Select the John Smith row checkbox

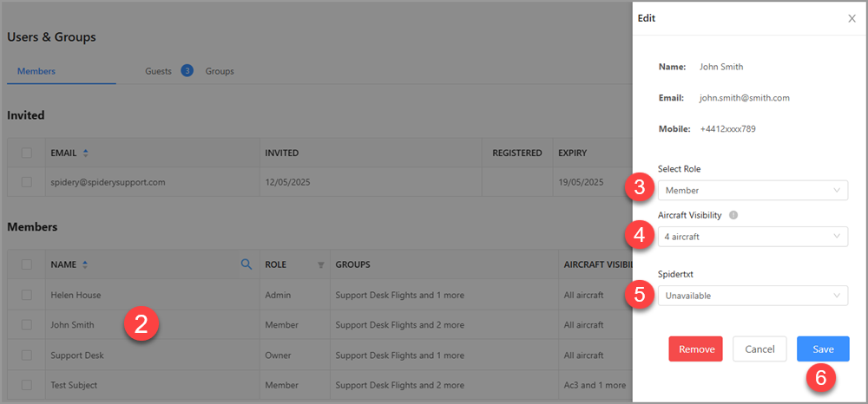pyautogui.click(x=27, y=325)
